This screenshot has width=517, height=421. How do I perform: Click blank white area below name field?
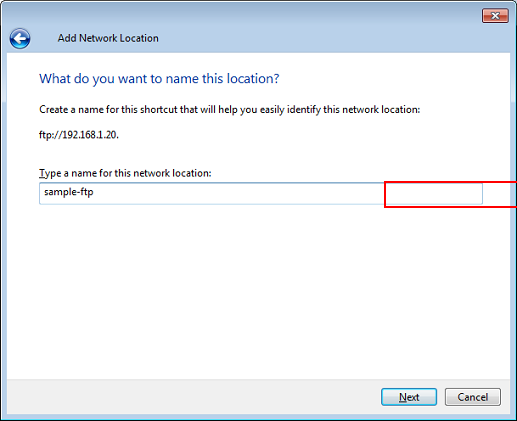258,290
